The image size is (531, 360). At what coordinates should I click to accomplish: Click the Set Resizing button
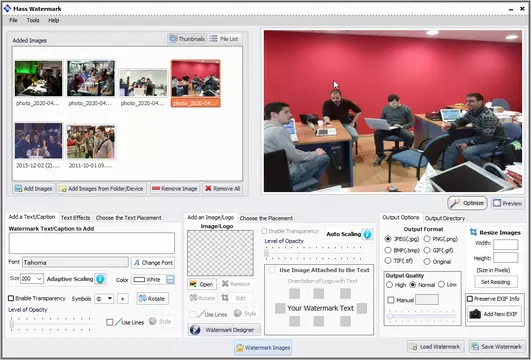click(x=495, y=282)
